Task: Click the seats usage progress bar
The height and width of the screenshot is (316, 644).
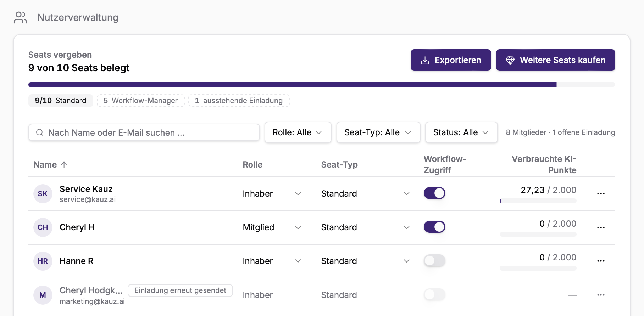Action: [322, 85]
